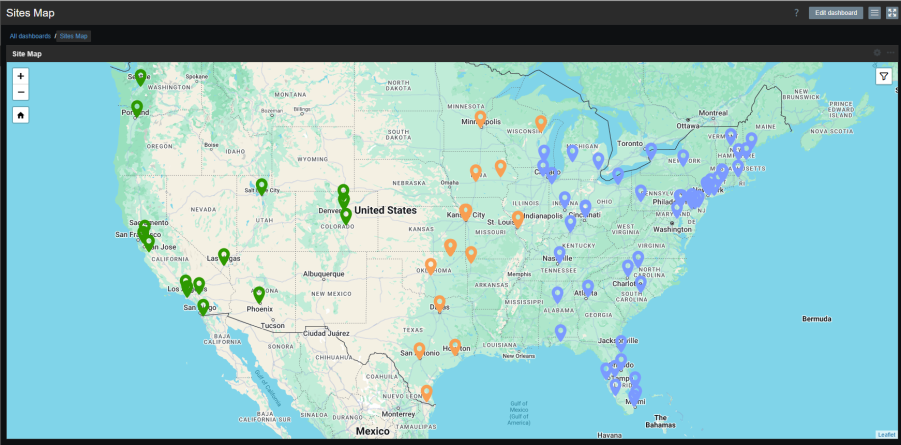Open dashboard help question mark
This screenshot has width=901, height=445.
point(796,13)
